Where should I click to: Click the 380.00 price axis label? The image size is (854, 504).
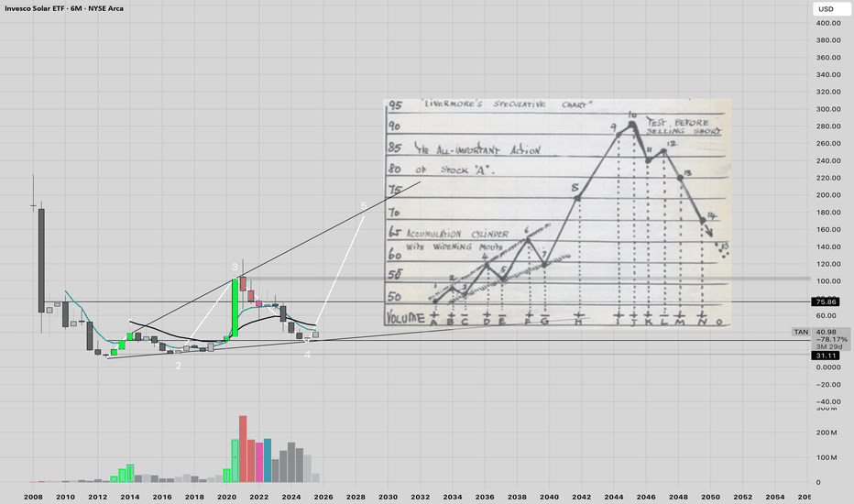tap(827, 39)
